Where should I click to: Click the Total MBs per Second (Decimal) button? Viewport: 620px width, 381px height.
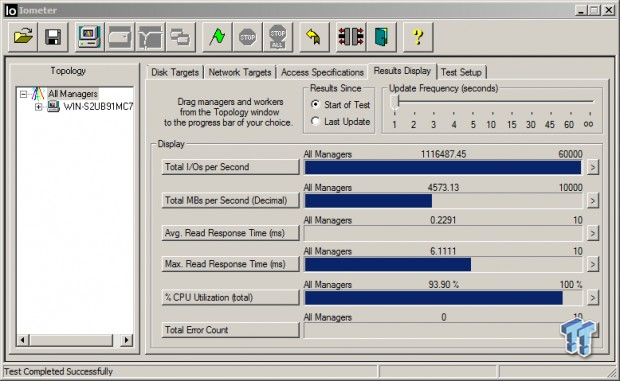tap(230, 200)
